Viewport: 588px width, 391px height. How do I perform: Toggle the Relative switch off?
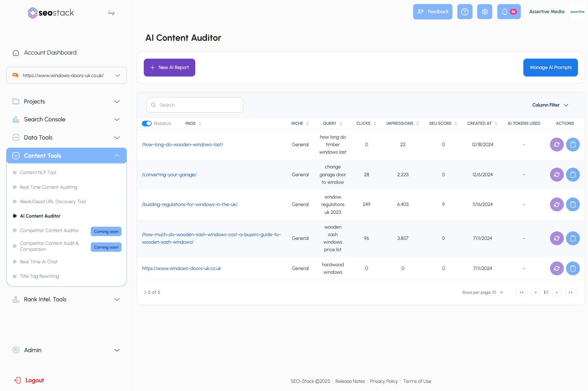pos(146,123)
